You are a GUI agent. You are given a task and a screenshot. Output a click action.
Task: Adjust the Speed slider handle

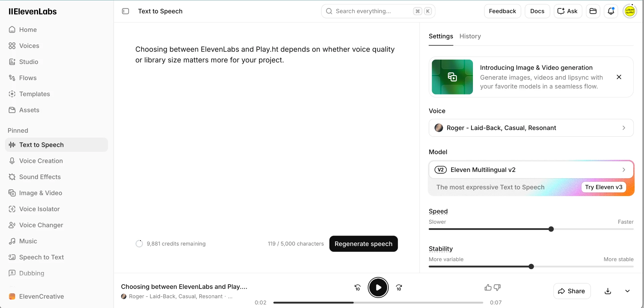(551, 229)
